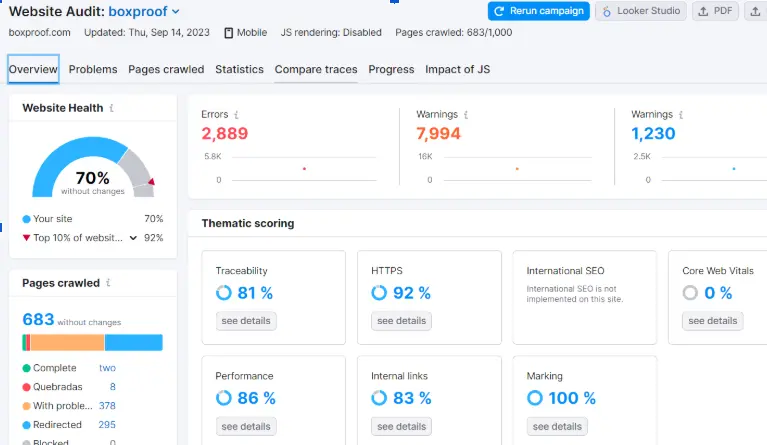Click the Internal links 83% ring
The height and width of the screenshot is (445, 767).
pyautogui.click(x=379, y=398)
